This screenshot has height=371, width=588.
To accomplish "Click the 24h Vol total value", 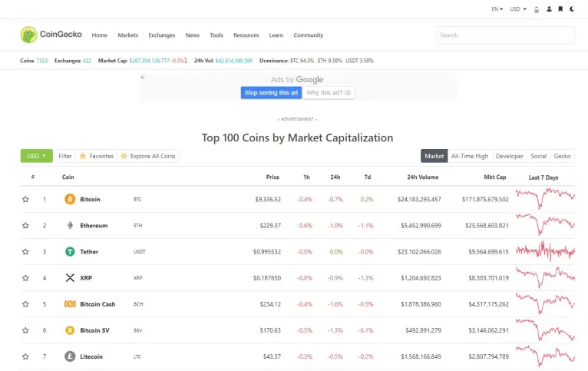I will [234, 61].
